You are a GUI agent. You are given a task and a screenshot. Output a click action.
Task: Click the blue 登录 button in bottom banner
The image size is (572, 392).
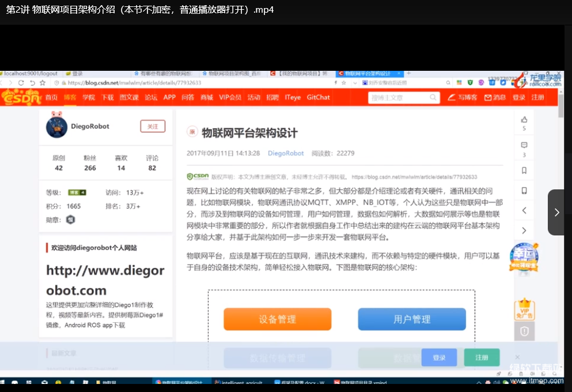[x=439, y=357]
